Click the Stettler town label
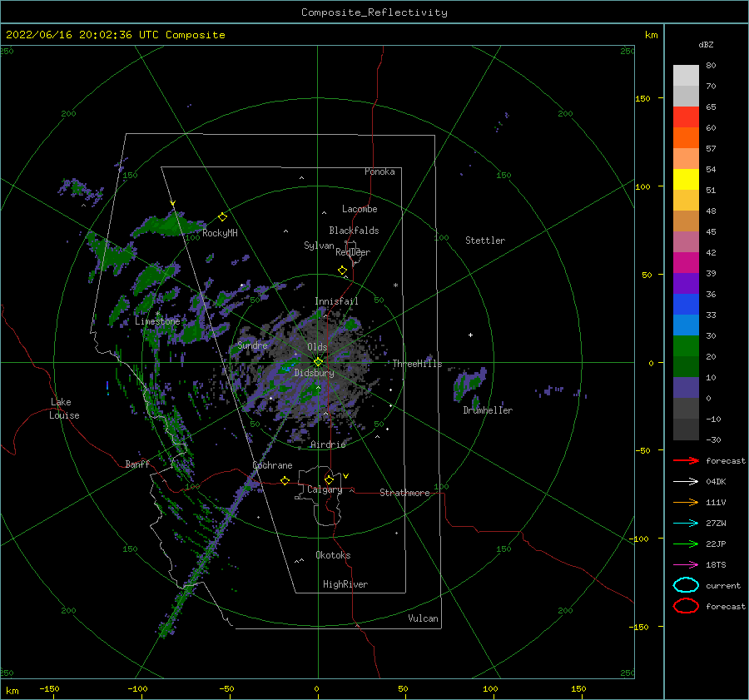The height and width of the screenshot is (700, 749). click(x=485, y=241)
